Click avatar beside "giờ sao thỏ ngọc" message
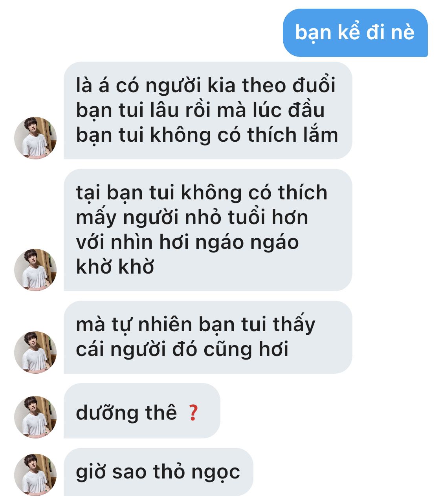The height and width of the screenshot is (504, 442). (35, 475)
